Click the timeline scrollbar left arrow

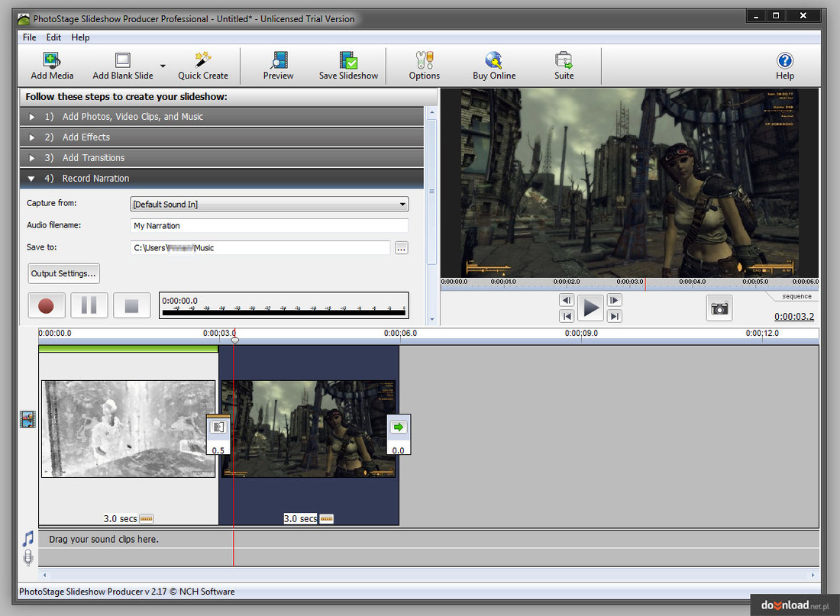pyautogui.click(x=44, y=576)
